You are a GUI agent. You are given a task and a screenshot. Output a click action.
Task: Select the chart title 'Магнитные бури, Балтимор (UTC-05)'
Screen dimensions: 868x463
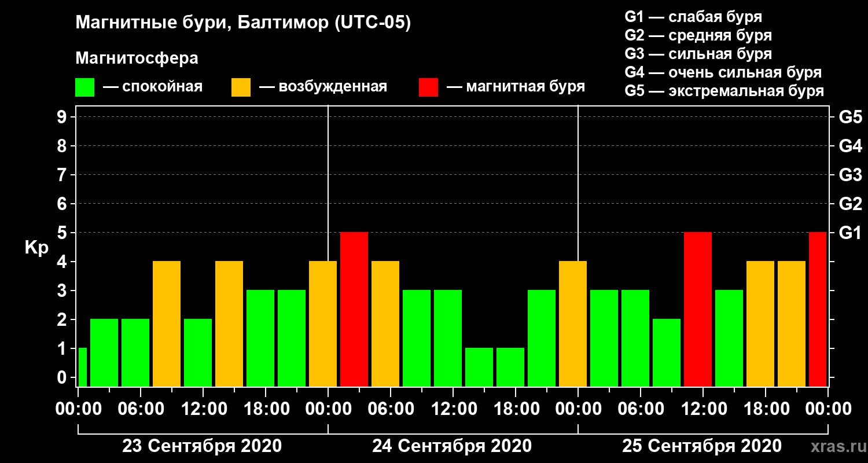click(x=243, y=24)
